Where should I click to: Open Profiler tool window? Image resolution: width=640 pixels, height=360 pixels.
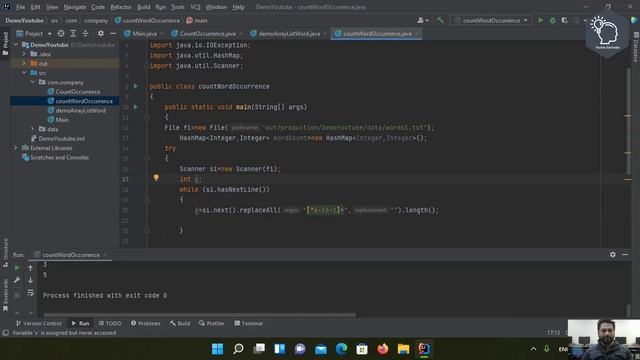pyautogui.click(x=211, y=323)
